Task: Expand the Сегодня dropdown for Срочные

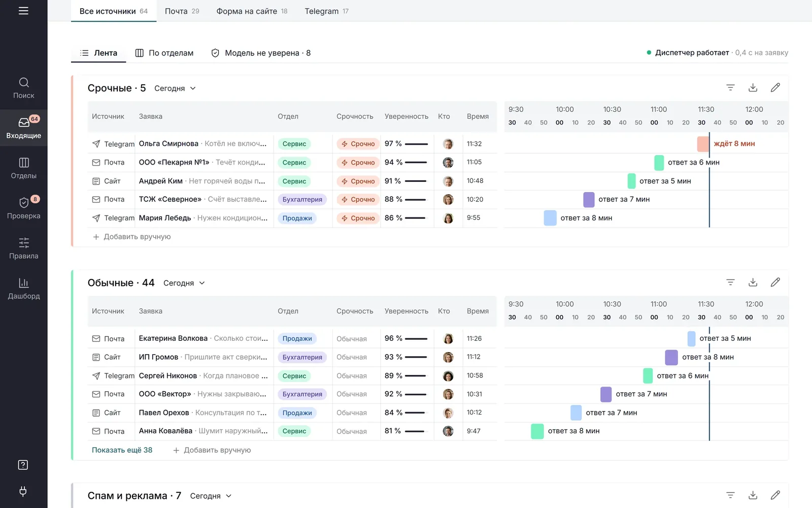Action: point(175,88)
